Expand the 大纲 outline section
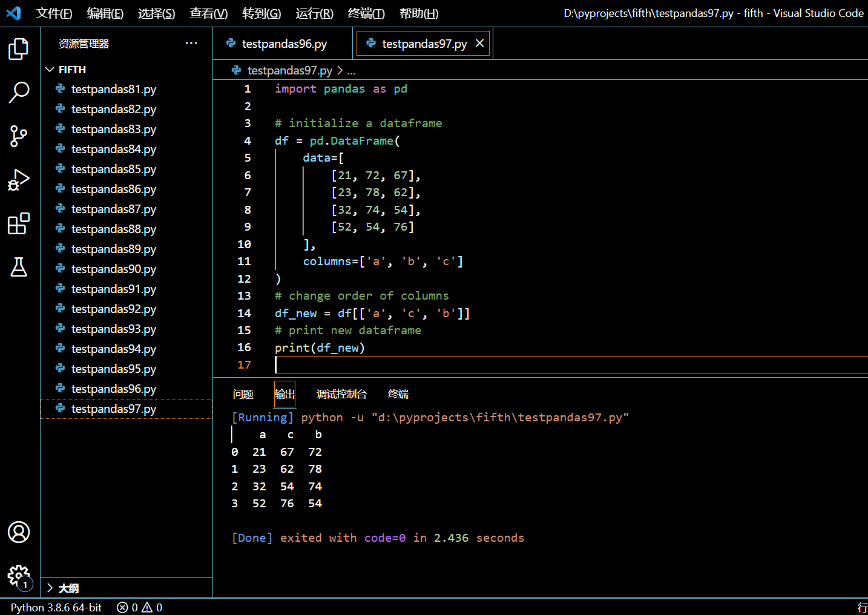The image size is (868, 615). 50,588
